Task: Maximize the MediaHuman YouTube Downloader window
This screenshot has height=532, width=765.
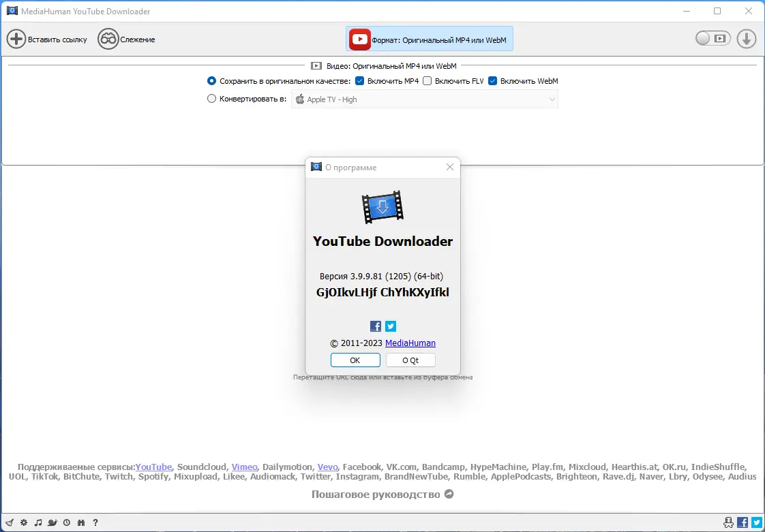Action: (x=717, y=11)
